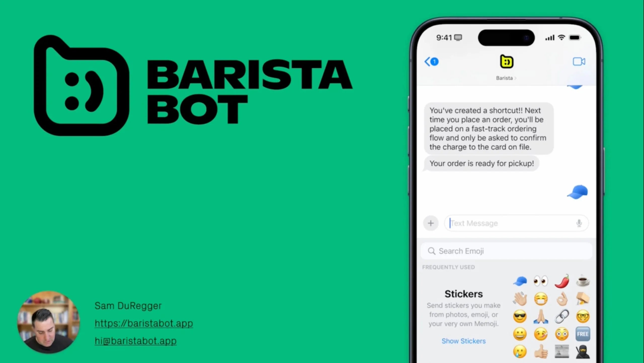Tap the FREE sticker badge icon
644x363 pixels.
583,334
